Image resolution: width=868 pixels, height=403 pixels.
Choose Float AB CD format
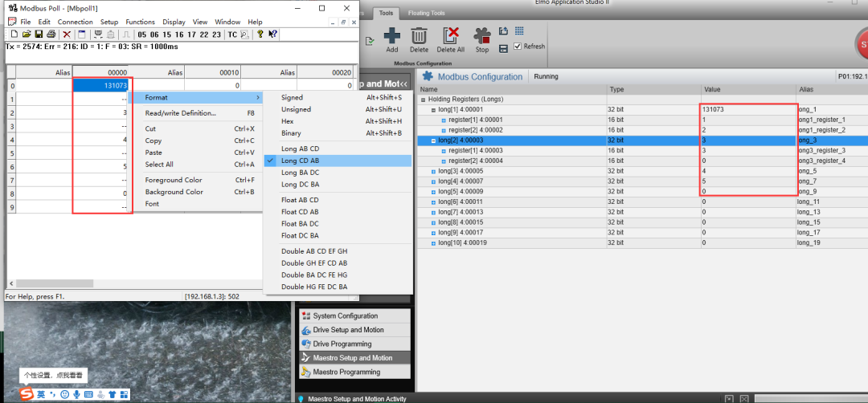(338, 200)
